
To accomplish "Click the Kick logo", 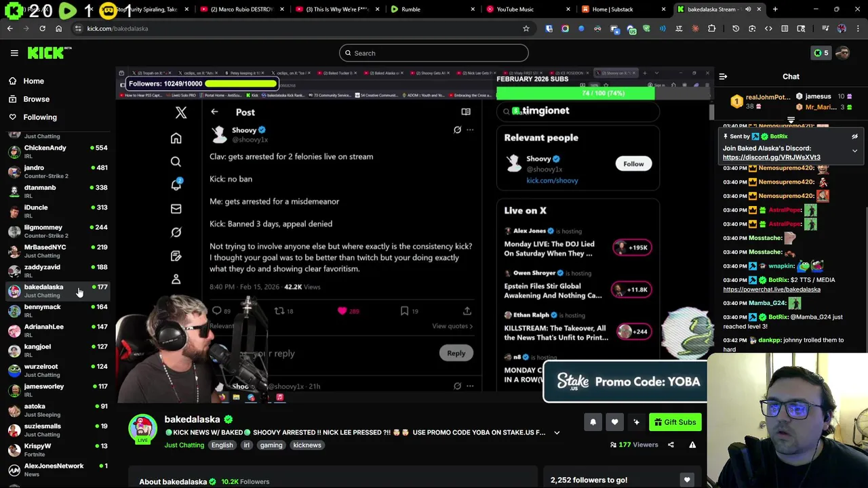I will tap(50, 53).
